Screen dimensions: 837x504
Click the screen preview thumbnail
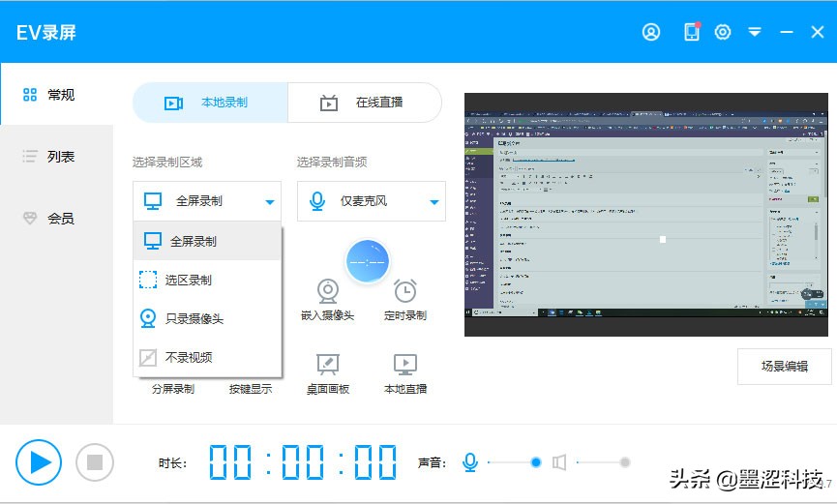pyautogui.click(x=646, y=215)
